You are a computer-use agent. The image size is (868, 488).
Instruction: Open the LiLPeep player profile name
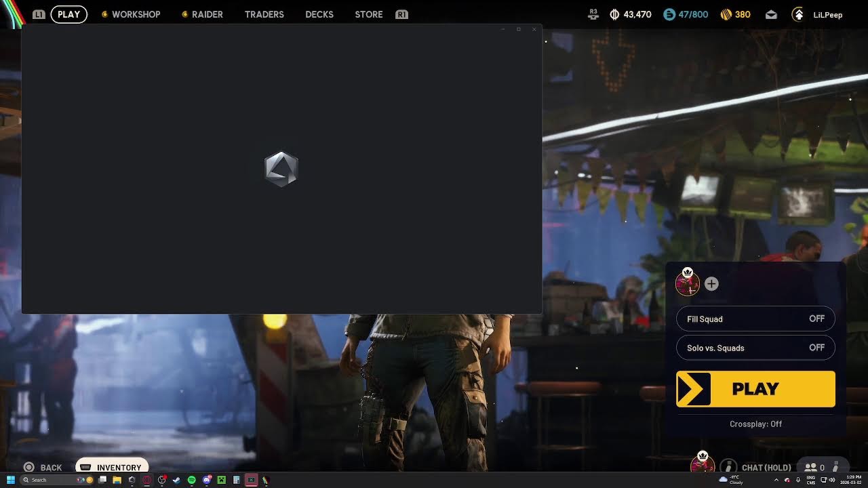coord(827,15)
